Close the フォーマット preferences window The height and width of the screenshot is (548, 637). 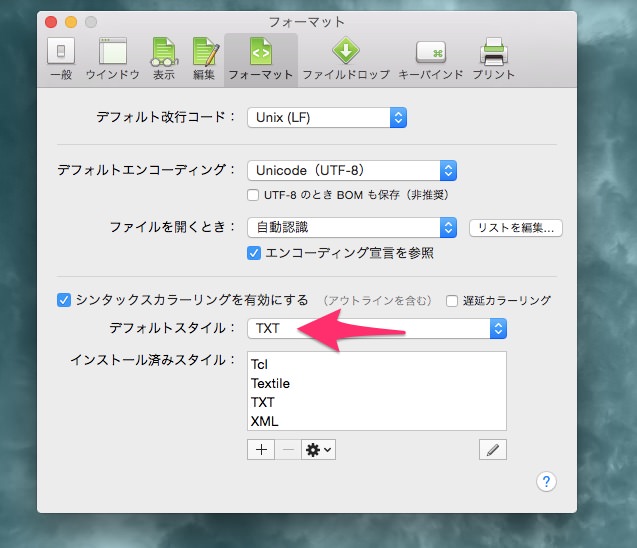pyautogui.click(x=51, y=22)
